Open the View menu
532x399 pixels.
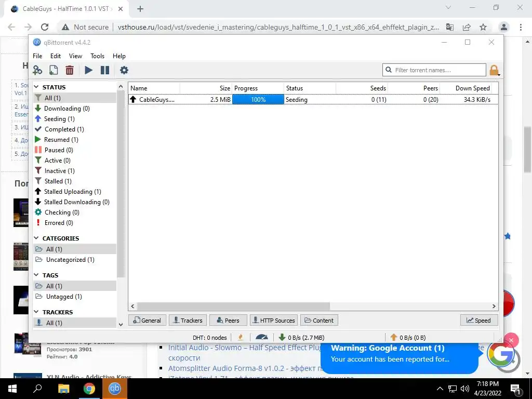click(x=75, y=56)
